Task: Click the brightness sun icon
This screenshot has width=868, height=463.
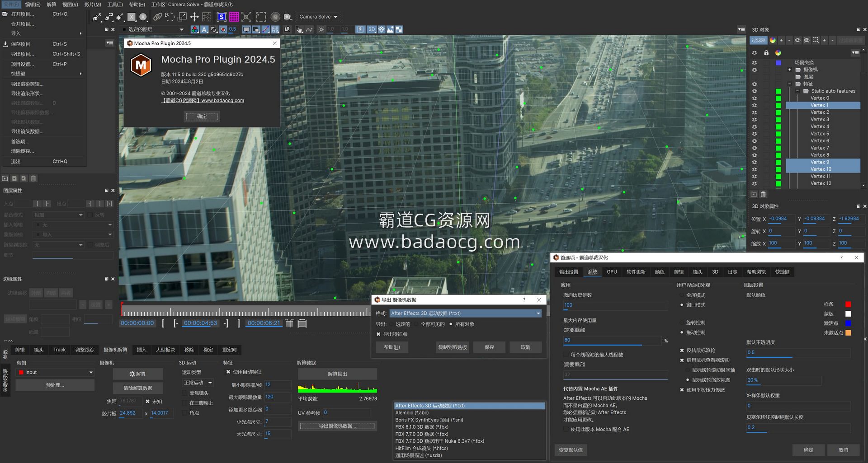Action: (321, 29)
